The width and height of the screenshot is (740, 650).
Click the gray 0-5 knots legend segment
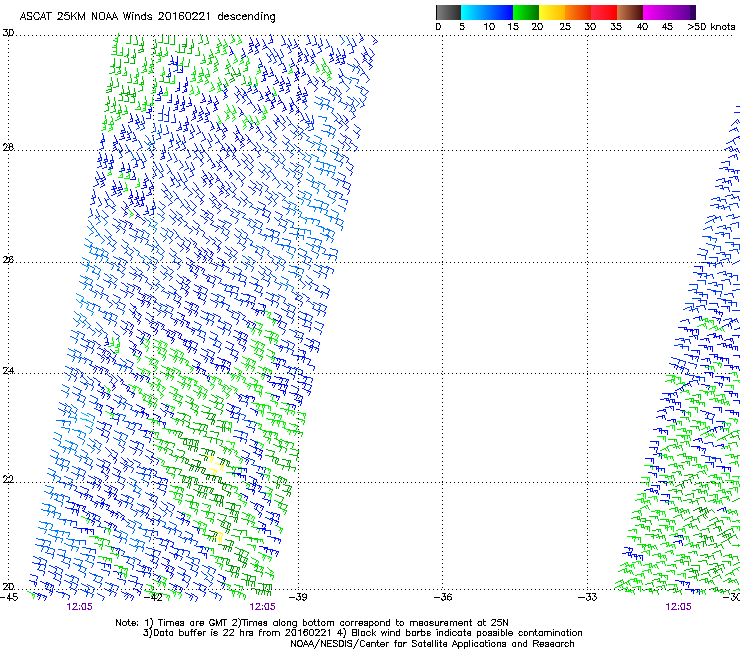(x=448, y=12)
